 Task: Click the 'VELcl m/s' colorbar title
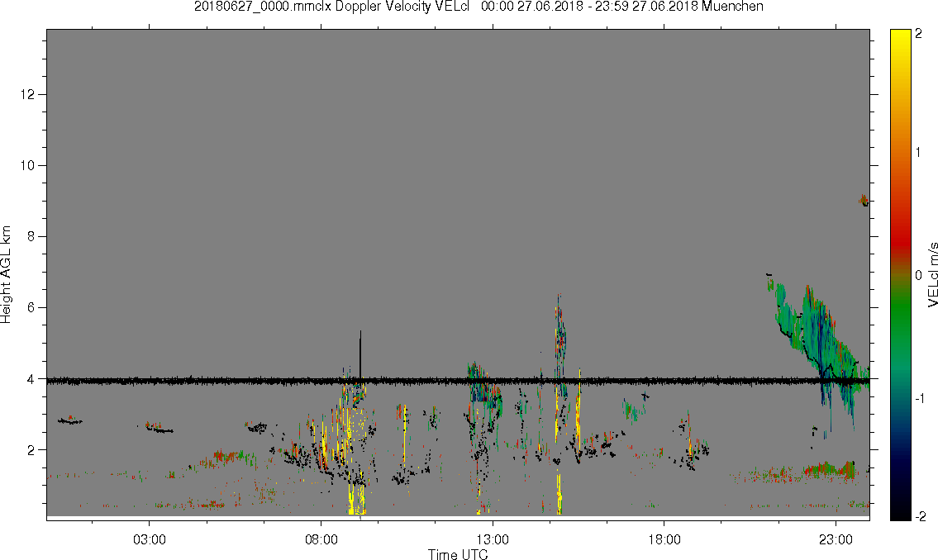click(x=932, y=275)
